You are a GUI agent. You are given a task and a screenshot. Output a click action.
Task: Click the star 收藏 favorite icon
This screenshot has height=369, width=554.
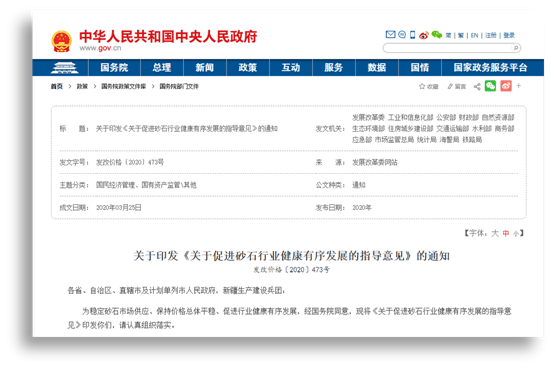(x=428, y=86)
